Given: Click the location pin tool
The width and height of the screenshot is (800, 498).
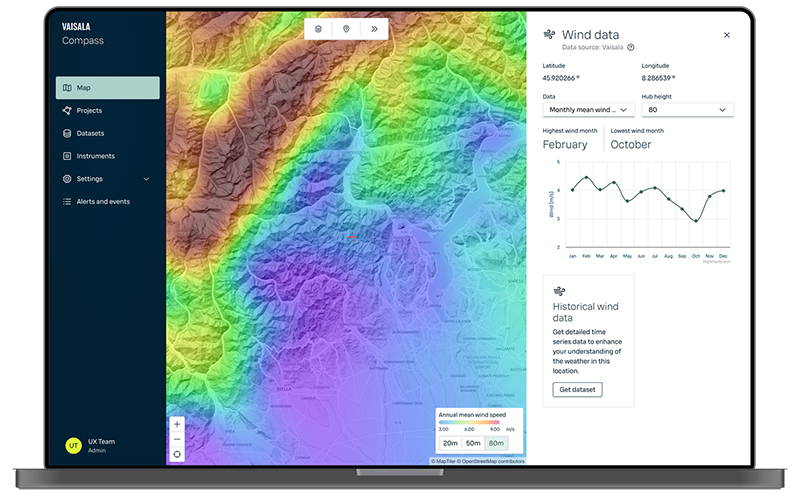Looking at the screenshot, I should 346,29.
